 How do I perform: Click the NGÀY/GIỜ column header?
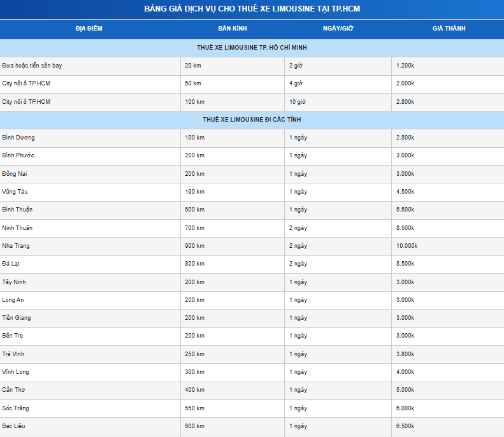pos(338,29)
